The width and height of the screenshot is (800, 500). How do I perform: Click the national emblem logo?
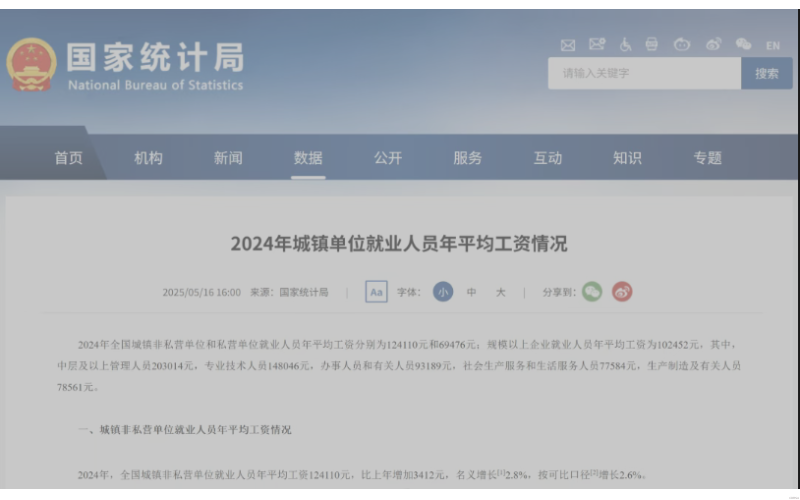click(32, 65)
